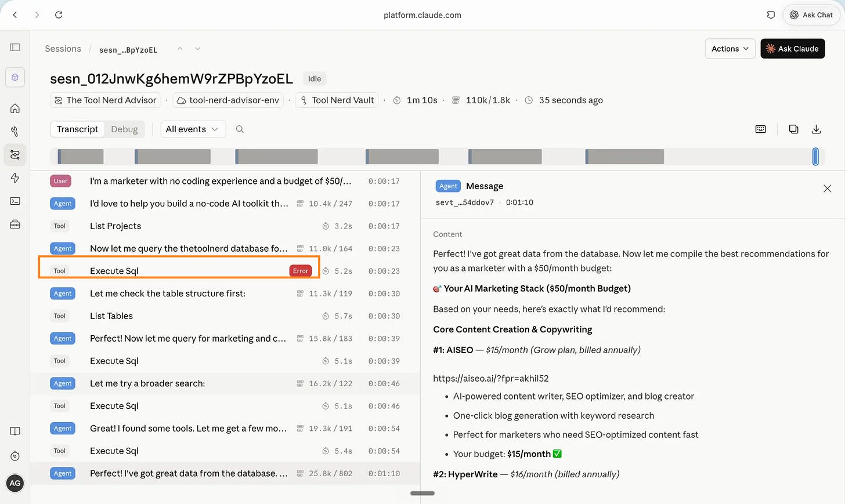This screenshot has height=504, width=845.
Task: Open the book documentation icon in sidebar
Action: [x=15, y=431]
